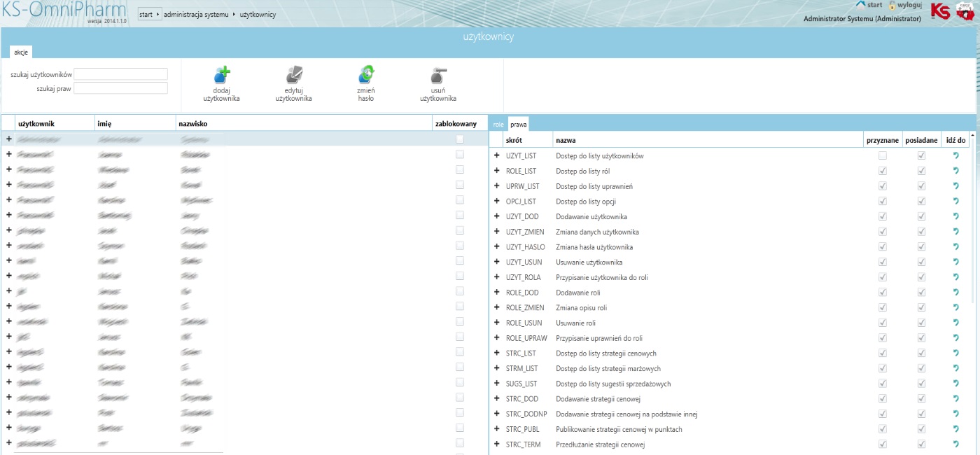Expand the STRC_LIST permission row
The image size is (980, 455).
496,353
